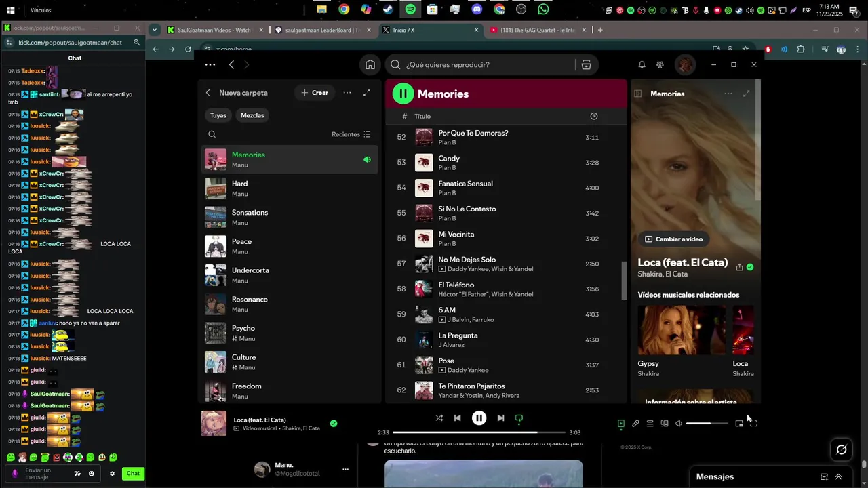Screen dimensions: 868x488
Task: Skip to the next track
Action: [x=500, y=418]
